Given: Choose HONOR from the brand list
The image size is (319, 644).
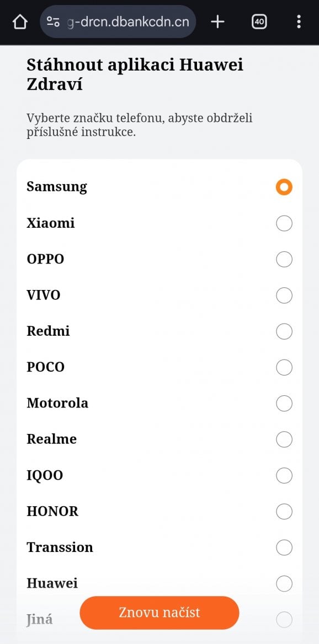Looking at the screenshot, I should tap(284, 511).
